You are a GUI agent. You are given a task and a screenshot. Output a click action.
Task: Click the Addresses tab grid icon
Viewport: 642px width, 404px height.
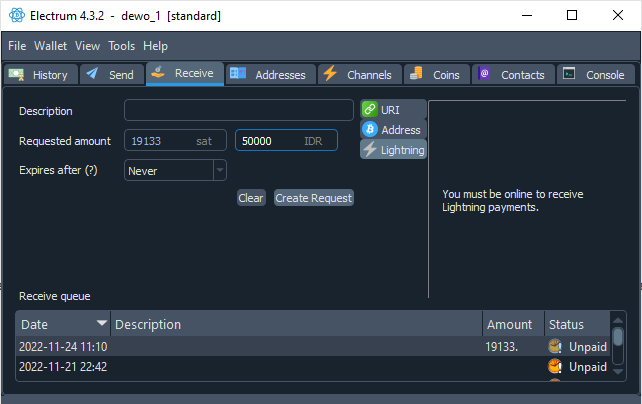pos(237,73)
